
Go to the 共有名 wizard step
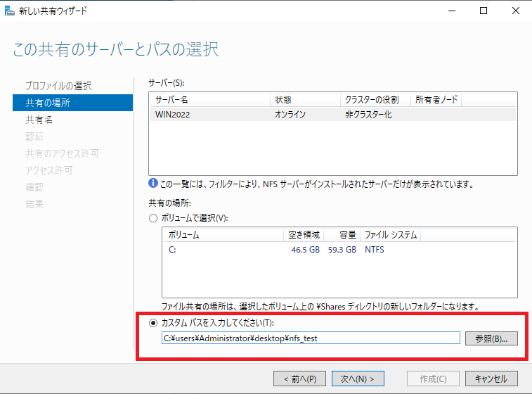(x=39, y=120)
